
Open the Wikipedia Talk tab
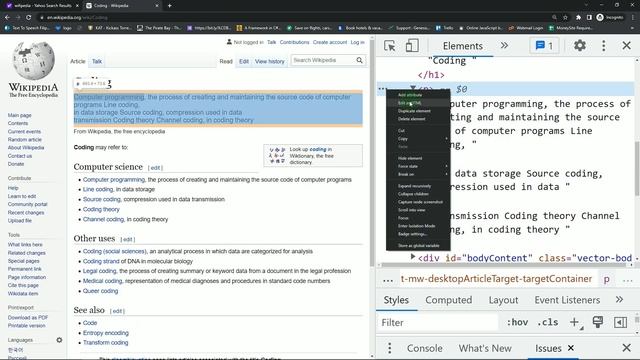click(x=97, y=61)
